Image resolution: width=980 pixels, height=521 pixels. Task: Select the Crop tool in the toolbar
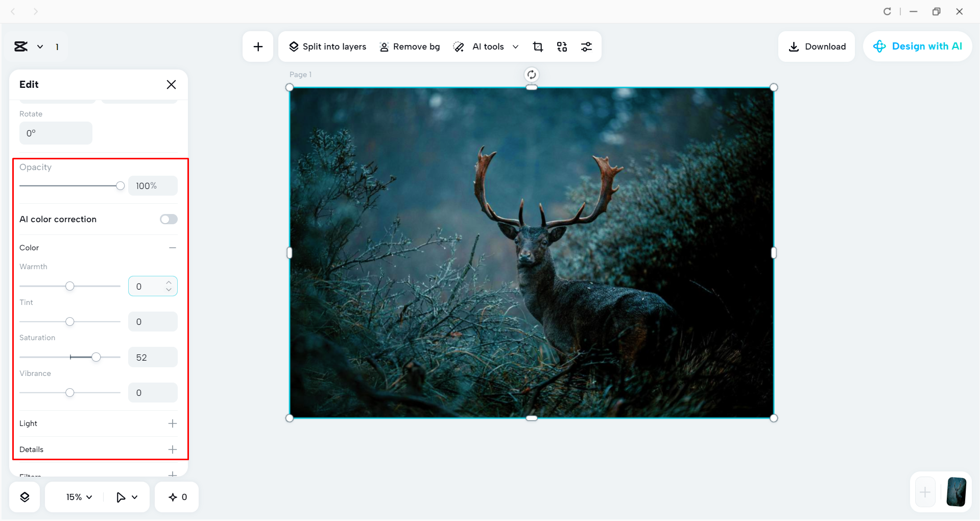pos(537,46)
